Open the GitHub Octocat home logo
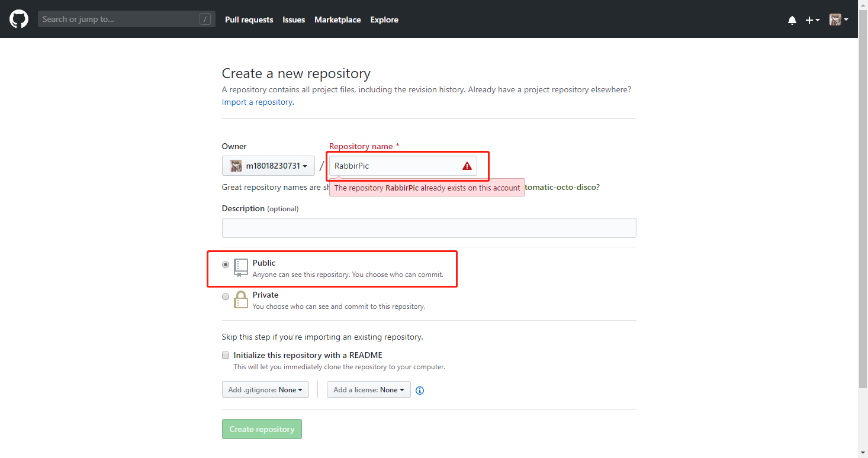This screenshot has height=458, width=868. click(x=19, y=19)
